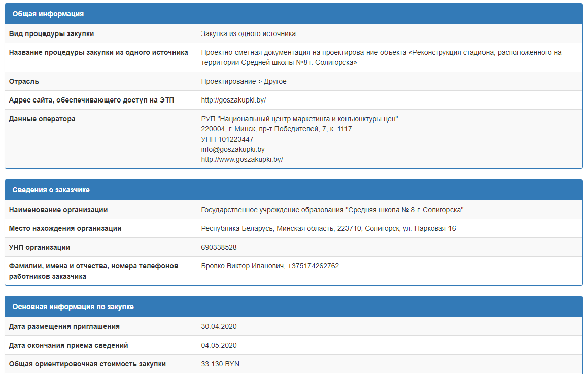Click the "Данные оператора" row label
Viewport: 588px width, 374px height.
point(42,119)
